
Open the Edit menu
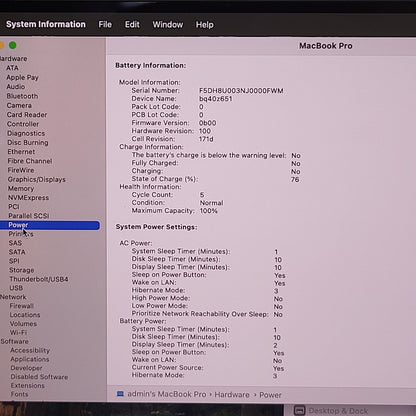[132, 25]
